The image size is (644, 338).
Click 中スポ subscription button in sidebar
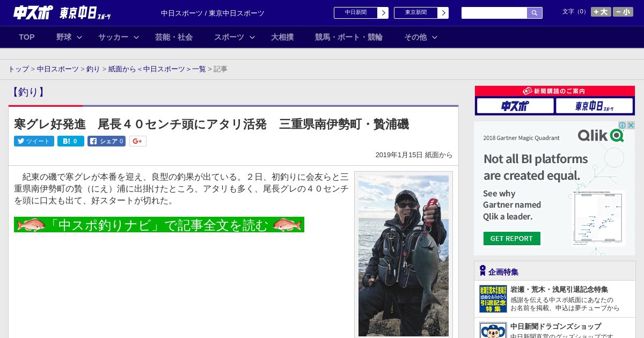[515, 106]
